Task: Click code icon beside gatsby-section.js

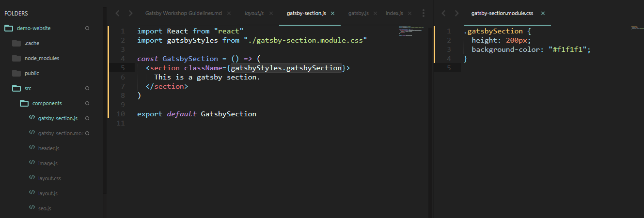Action: pos(31,118)
